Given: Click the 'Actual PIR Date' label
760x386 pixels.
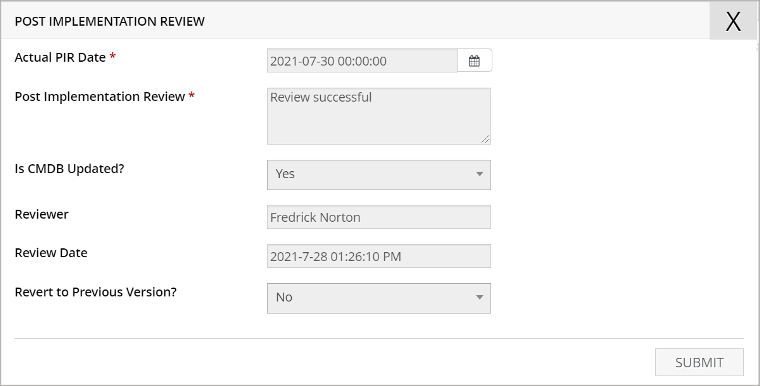Looking at the screenshot, I should [x=60, y=57].
